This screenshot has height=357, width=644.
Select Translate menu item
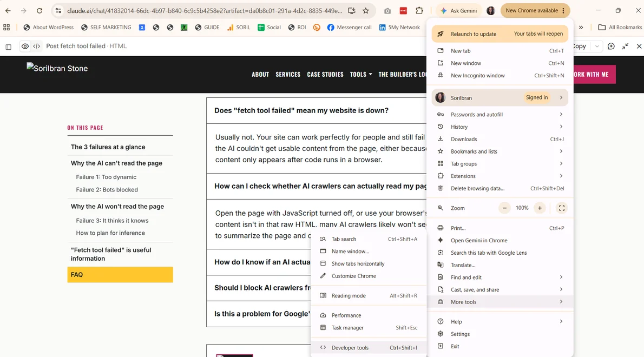pos(500,265)
